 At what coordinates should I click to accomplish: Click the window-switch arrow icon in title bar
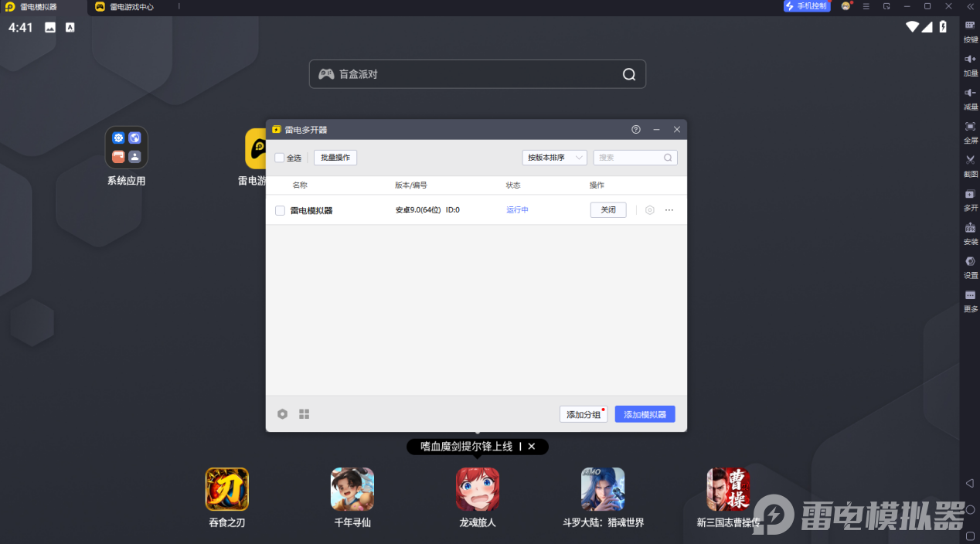[x=886, y=6]
